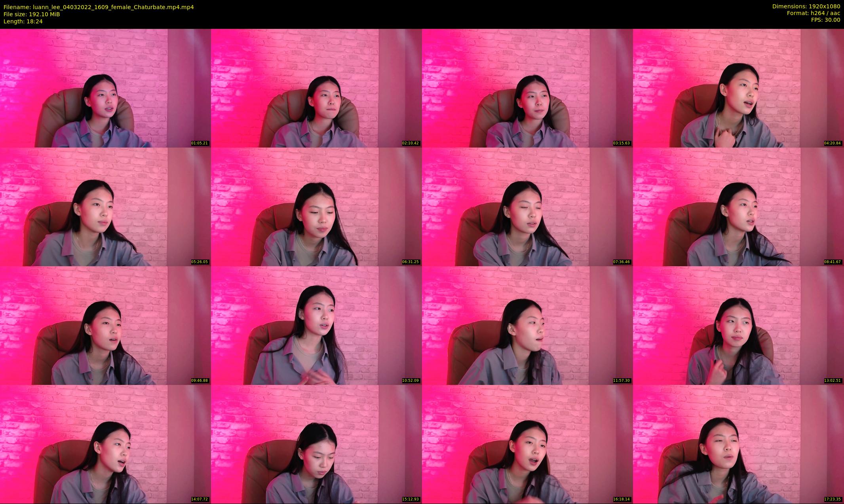The height and width of the screenshot is (504, 844).
Task: Click the File size 192.10 MiB label
Action: click(32, 14)
